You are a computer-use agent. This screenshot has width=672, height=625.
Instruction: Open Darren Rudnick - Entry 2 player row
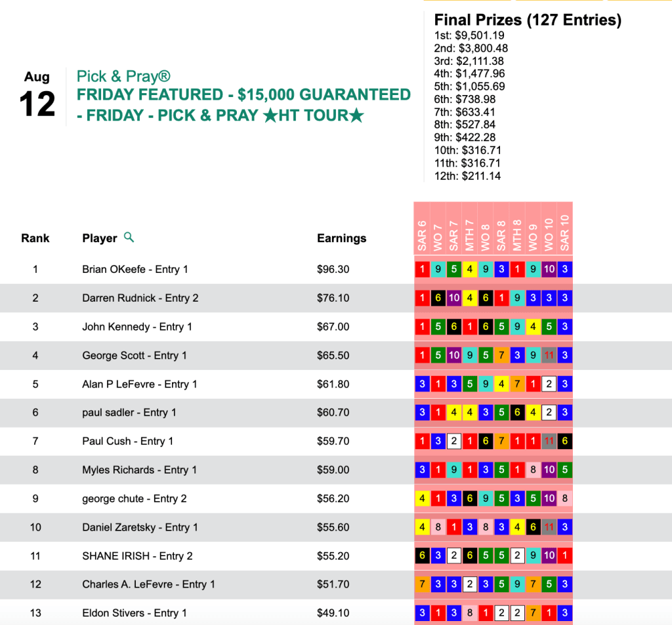coord(140,298)
